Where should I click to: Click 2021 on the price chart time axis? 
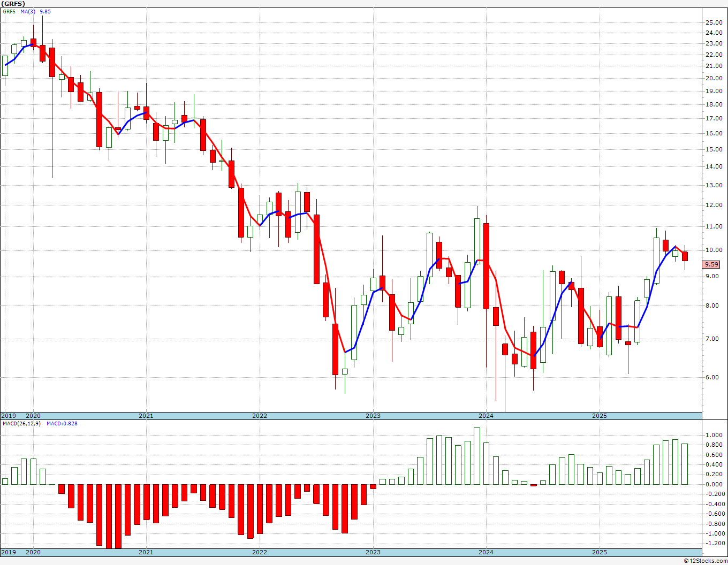[x=146, y=416]
